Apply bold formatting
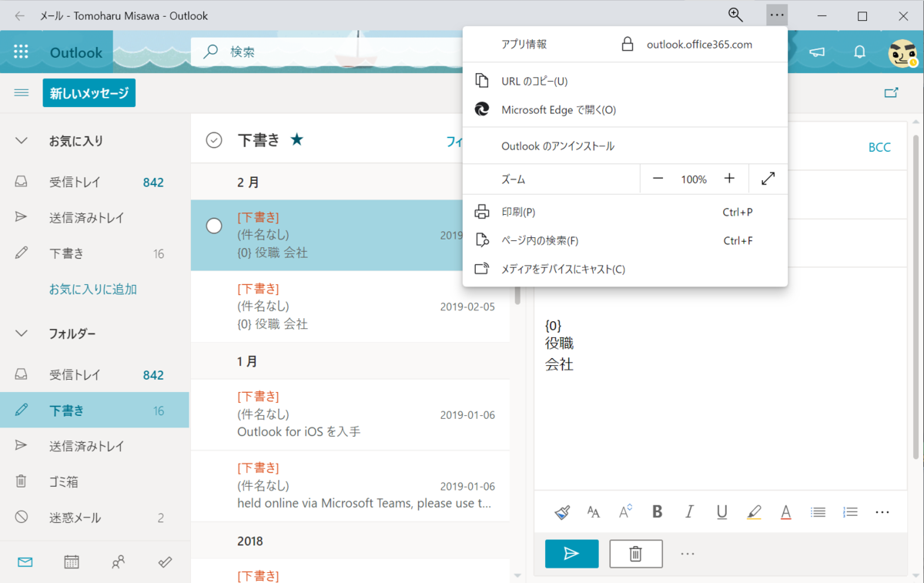 click(x=657, y=512)
